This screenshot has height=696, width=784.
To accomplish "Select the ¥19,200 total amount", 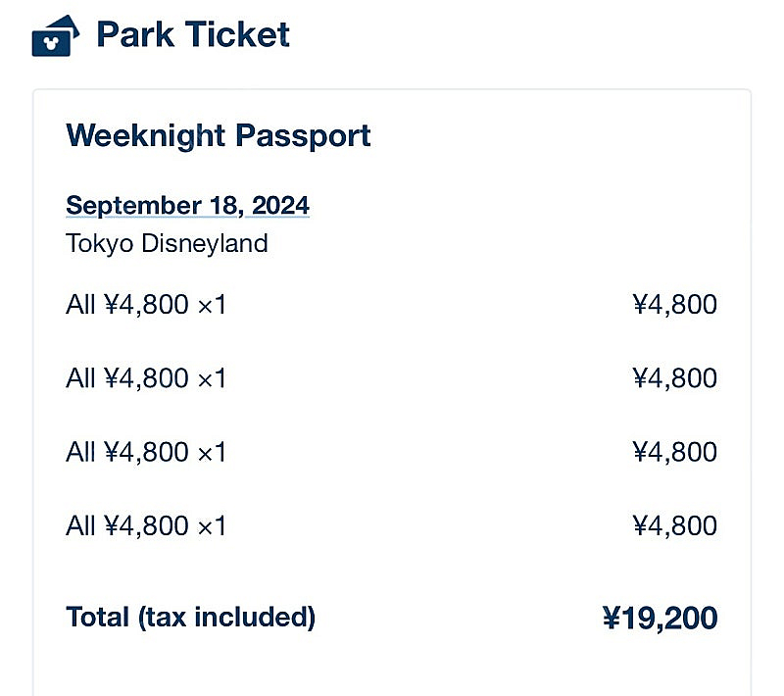I will (660, 618).
